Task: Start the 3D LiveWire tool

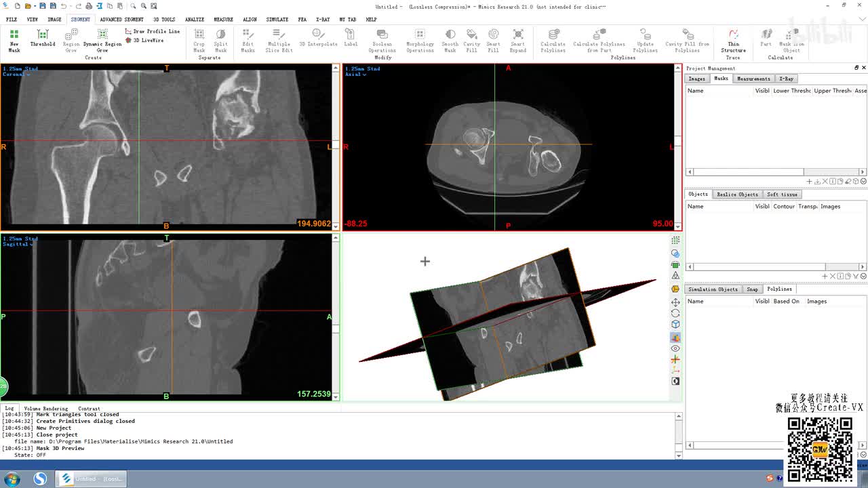Action: coord(144,40)
